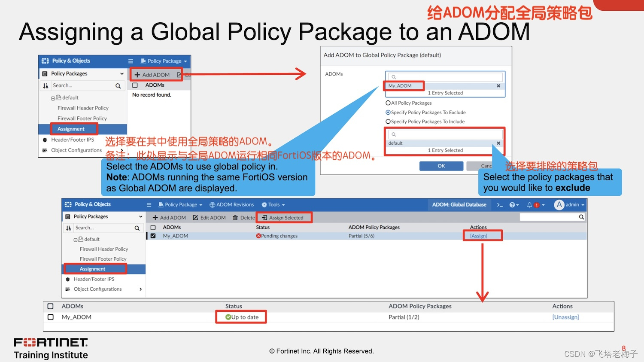Click the [Assign] link for My_ADOM
The width and height of the screenshot is (644, 362).
(479, 236)
